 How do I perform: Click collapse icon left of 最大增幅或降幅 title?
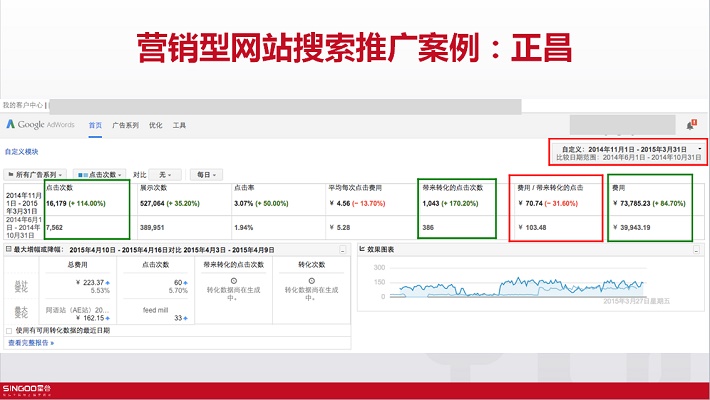coord(9,249)
